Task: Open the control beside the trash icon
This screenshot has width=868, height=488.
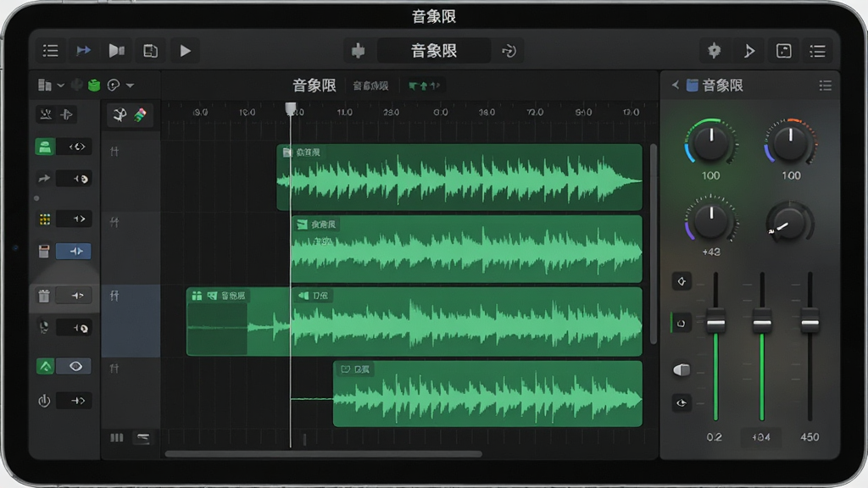Action: coord(75,296)
